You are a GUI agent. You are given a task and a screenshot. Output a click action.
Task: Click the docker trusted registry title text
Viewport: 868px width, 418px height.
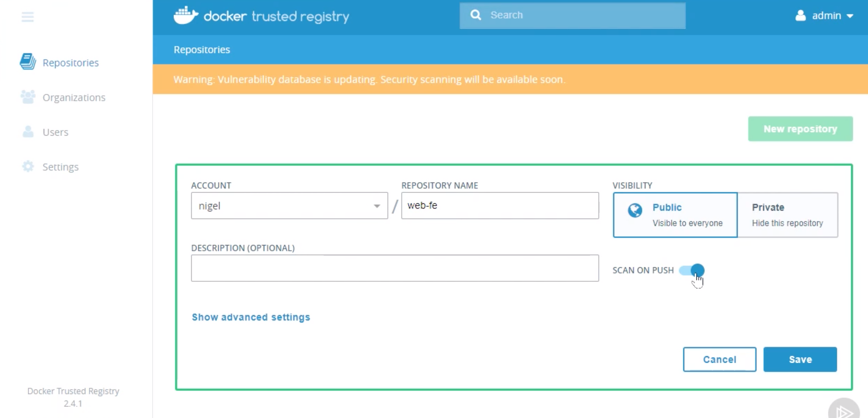pyautogui.click(x=276, y=16)
